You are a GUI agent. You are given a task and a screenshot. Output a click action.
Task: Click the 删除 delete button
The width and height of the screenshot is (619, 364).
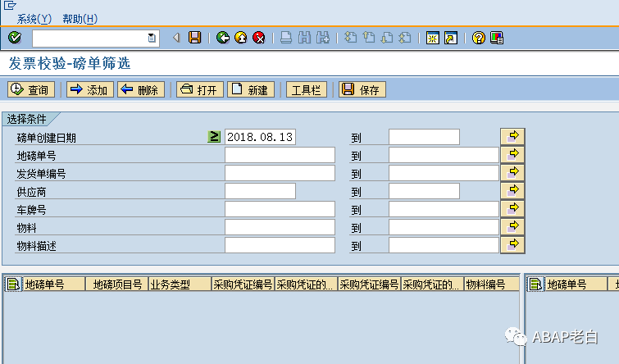pyautogui.click(x=141, y=89)
